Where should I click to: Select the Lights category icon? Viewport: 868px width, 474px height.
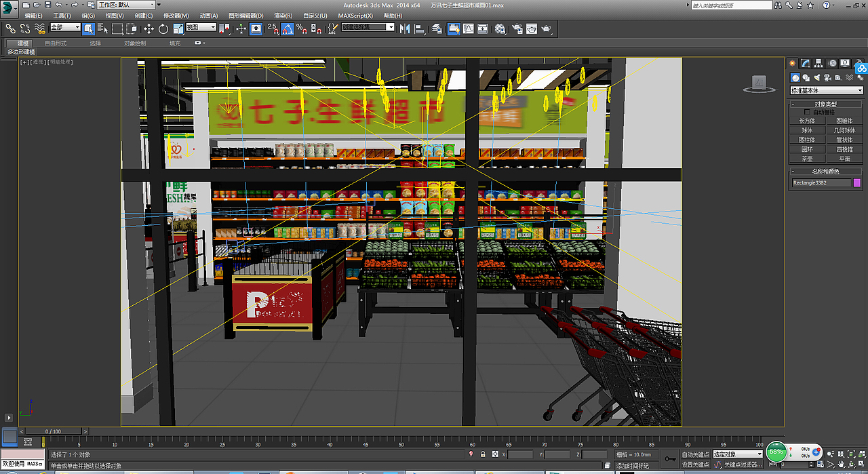click(817, 78)
